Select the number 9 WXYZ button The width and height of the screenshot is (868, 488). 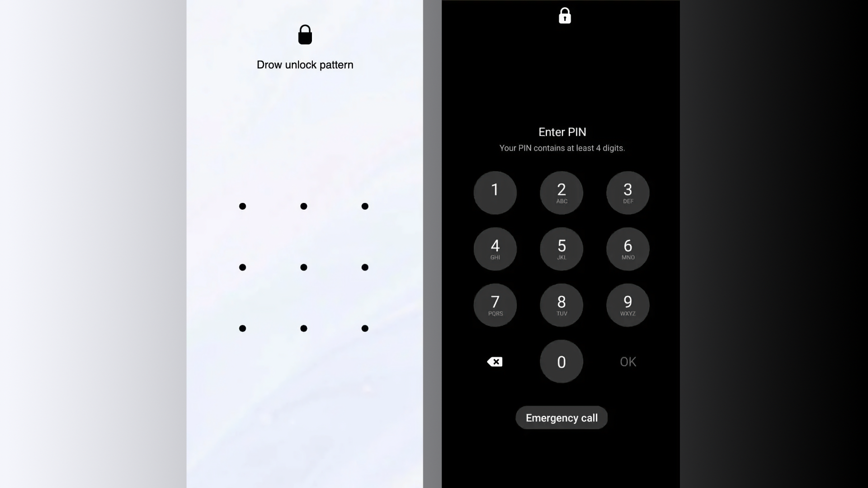pos(628,305)
